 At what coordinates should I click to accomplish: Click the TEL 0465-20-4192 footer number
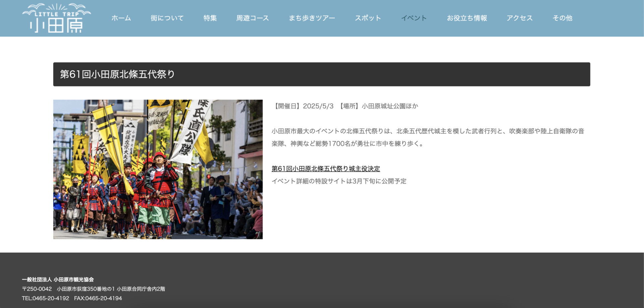(x=46, y=298)
